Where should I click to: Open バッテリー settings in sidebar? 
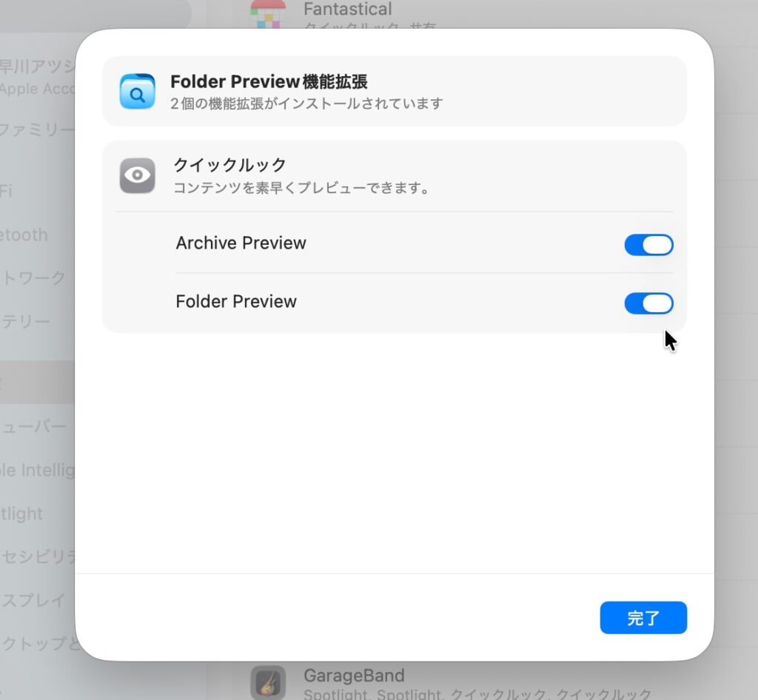pyautogui.click(x=25, y=321)
